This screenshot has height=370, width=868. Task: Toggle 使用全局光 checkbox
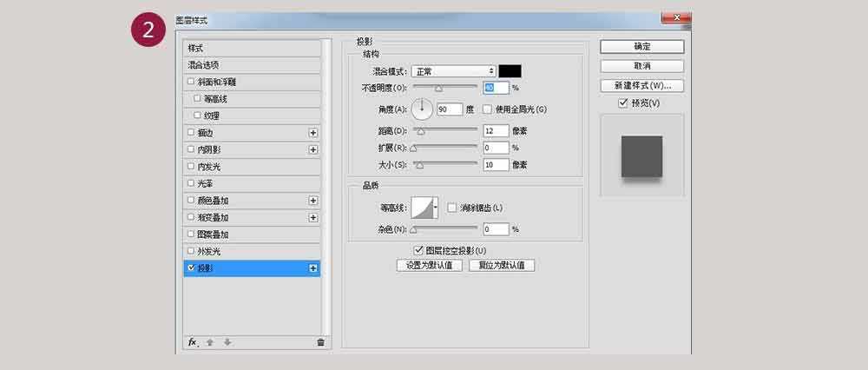tap(487, 109)
